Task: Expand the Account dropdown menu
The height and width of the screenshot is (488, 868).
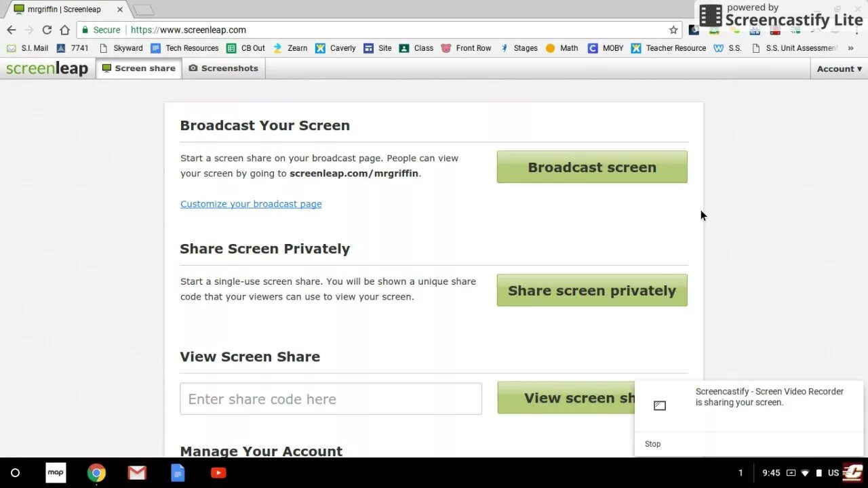Action: [840, 69]
